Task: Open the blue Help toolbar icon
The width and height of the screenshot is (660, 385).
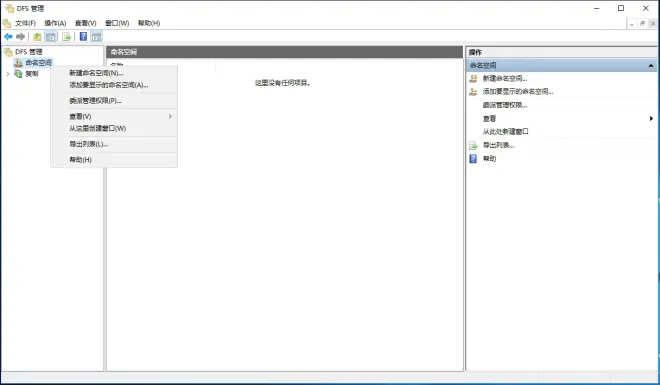Action: pyautogui.click(x=83, y=37)
